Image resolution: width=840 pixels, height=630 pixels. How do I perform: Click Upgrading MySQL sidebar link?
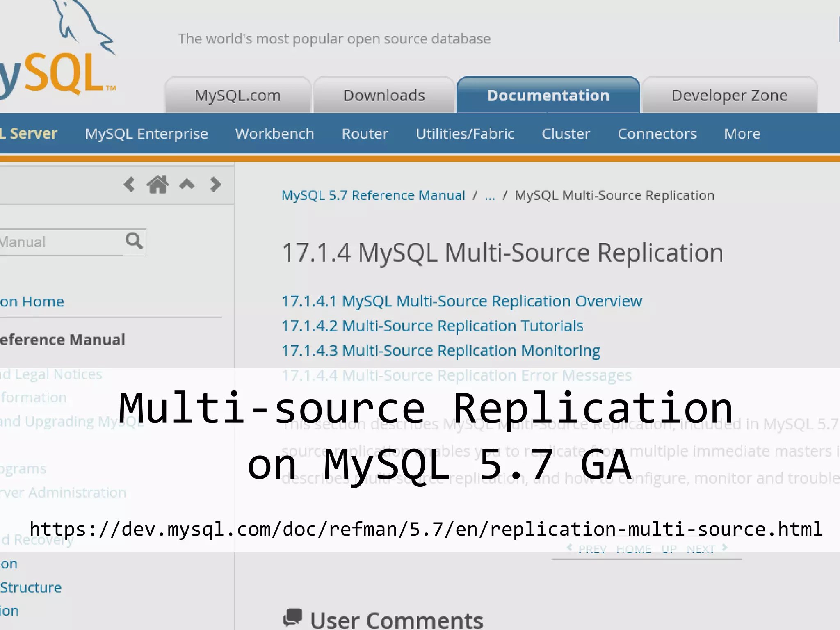tap(72, 422)
